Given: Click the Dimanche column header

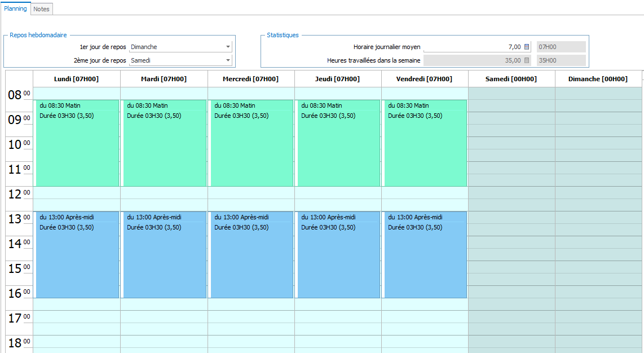Looking at the screenshot, I should (598, 79).
